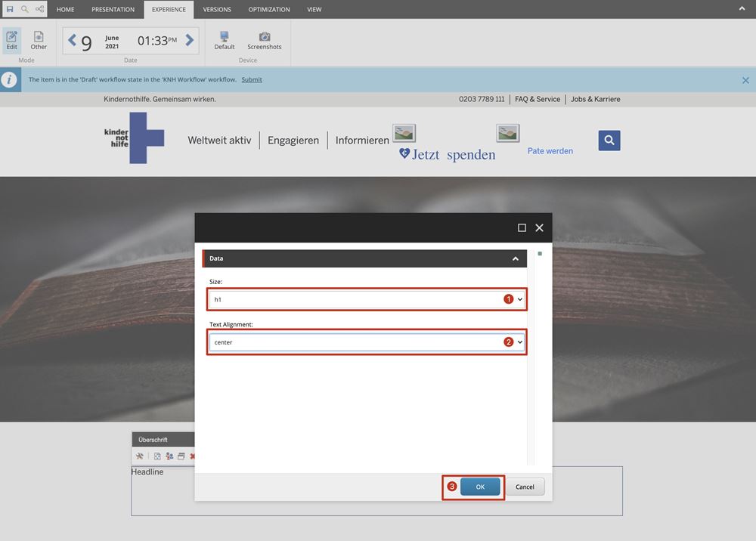Dismiss the blue workflow notification bar
The width and height of the screenshot is (756, 541).
tap(745, 80)
